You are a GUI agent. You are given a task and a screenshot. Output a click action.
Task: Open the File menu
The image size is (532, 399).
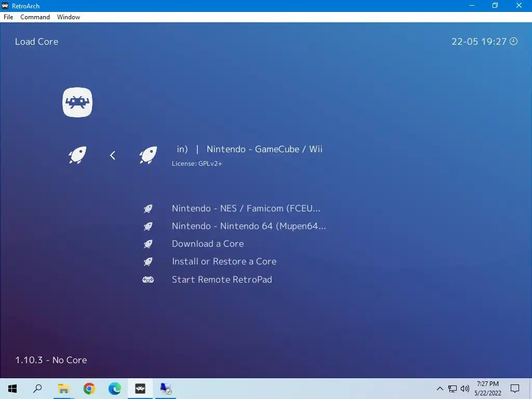8,17
